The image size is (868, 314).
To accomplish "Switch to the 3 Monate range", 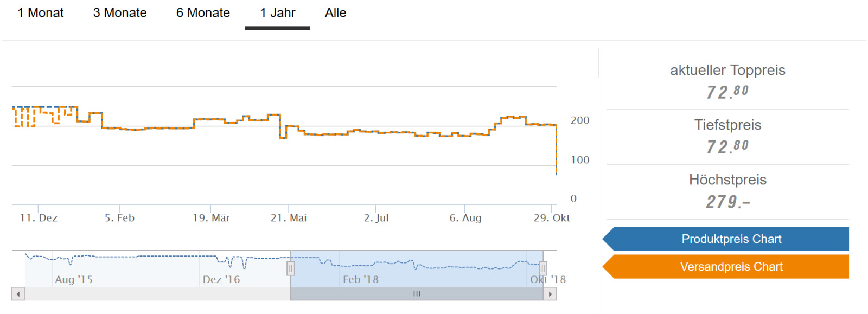I will [x=120, y=13].
